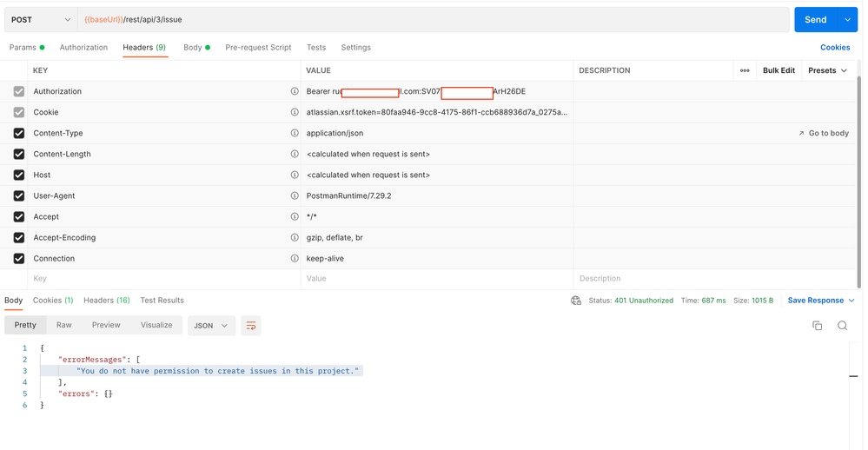
Task: Open the request Body tab
Action: (196, 47)
